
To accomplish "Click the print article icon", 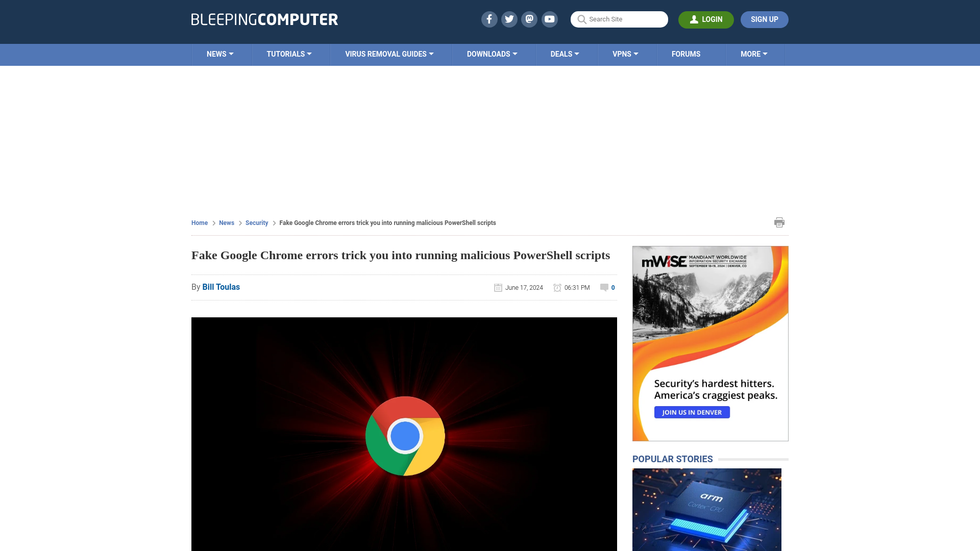I will [779, 222].
